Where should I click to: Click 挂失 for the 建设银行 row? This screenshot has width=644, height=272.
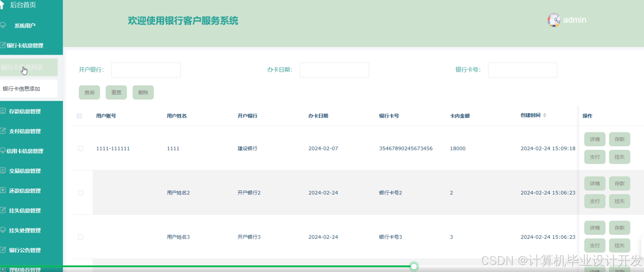tap(620, 157)
